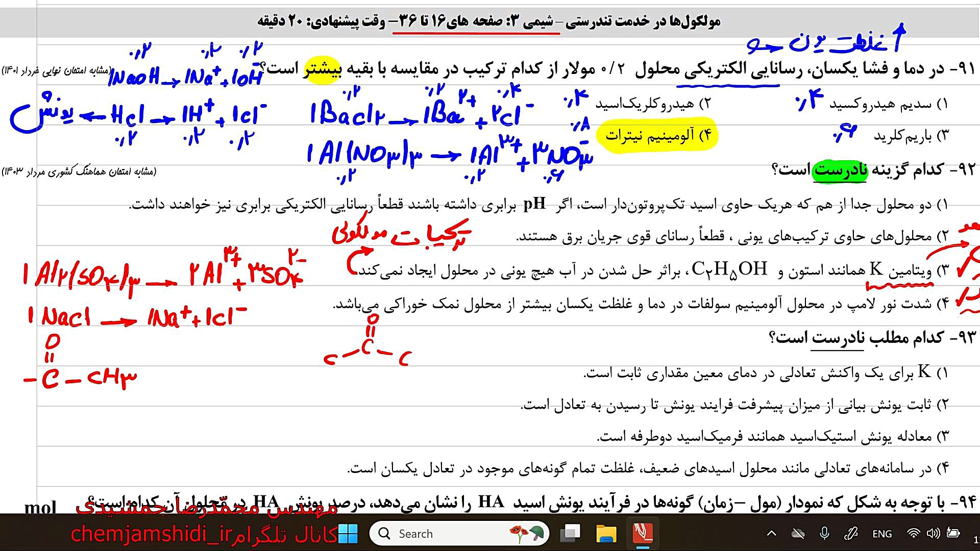Open File Explorer from the taskbar

tap(606, 534)
